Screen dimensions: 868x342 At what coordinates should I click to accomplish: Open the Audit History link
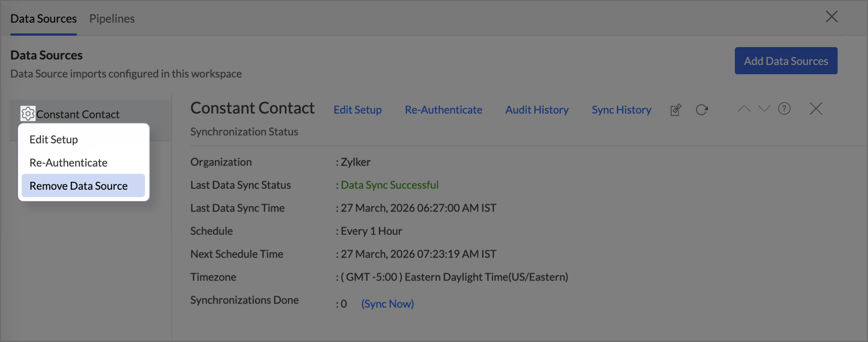tap(537, 110)
